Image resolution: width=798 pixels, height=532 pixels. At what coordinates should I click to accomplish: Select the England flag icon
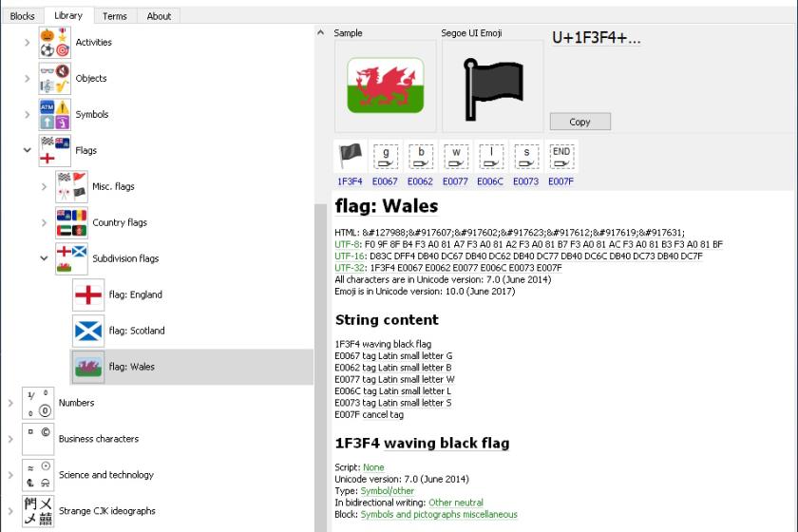pos(88,294)
